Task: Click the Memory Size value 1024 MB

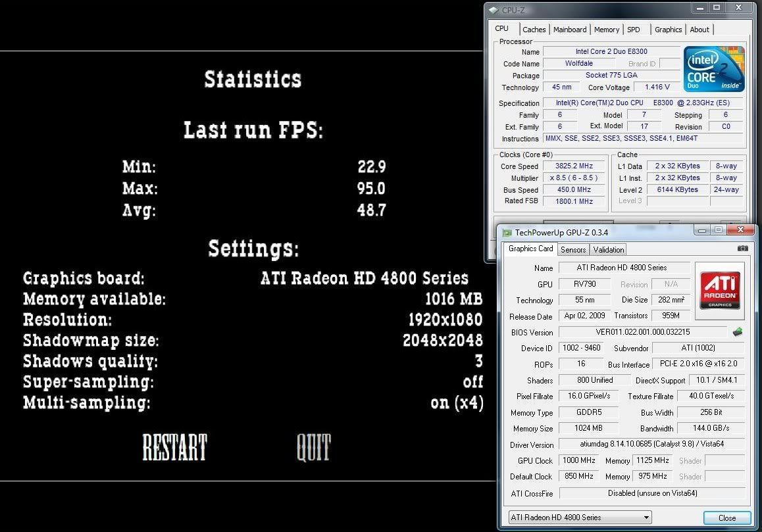Action: point(589,428)
